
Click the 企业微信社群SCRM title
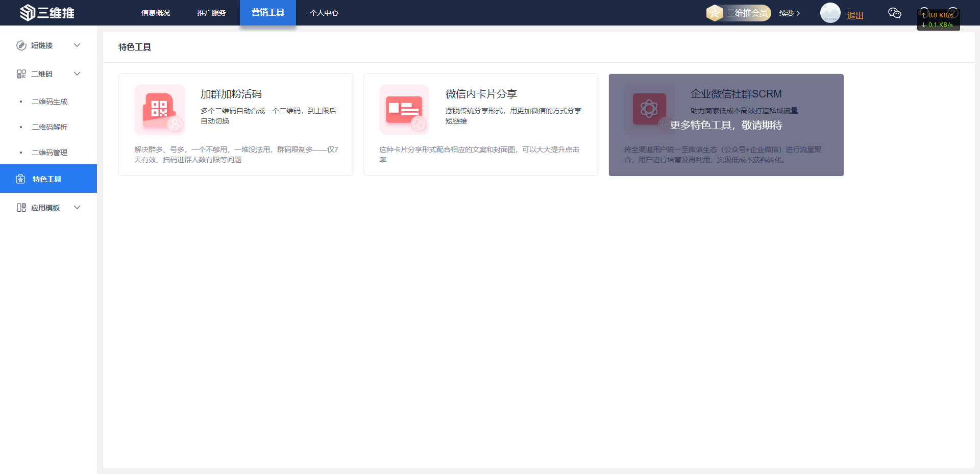coord(736,94)
